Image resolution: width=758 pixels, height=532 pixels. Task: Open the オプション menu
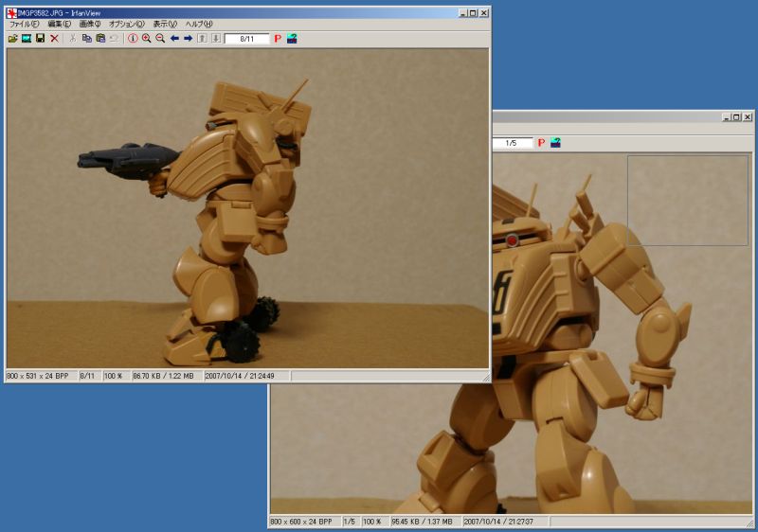pyautogui.click(x=126, y=24)
